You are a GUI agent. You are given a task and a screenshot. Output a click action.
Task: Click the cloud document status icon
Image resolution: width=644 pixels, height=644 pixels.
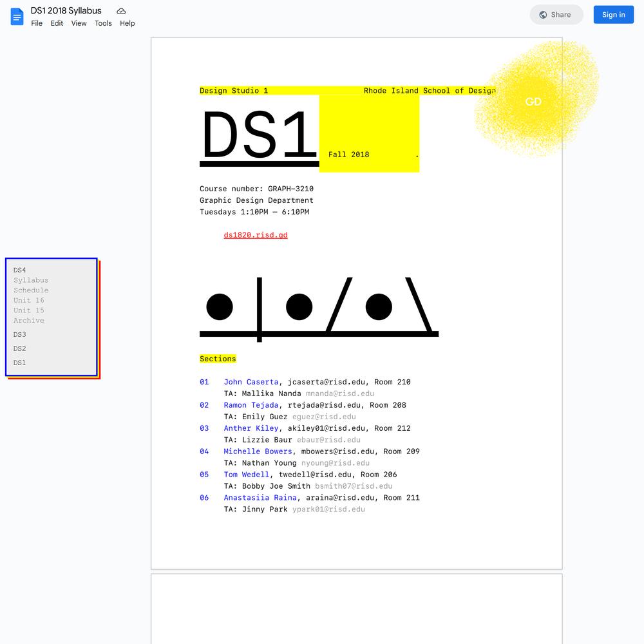coord(121,11)
